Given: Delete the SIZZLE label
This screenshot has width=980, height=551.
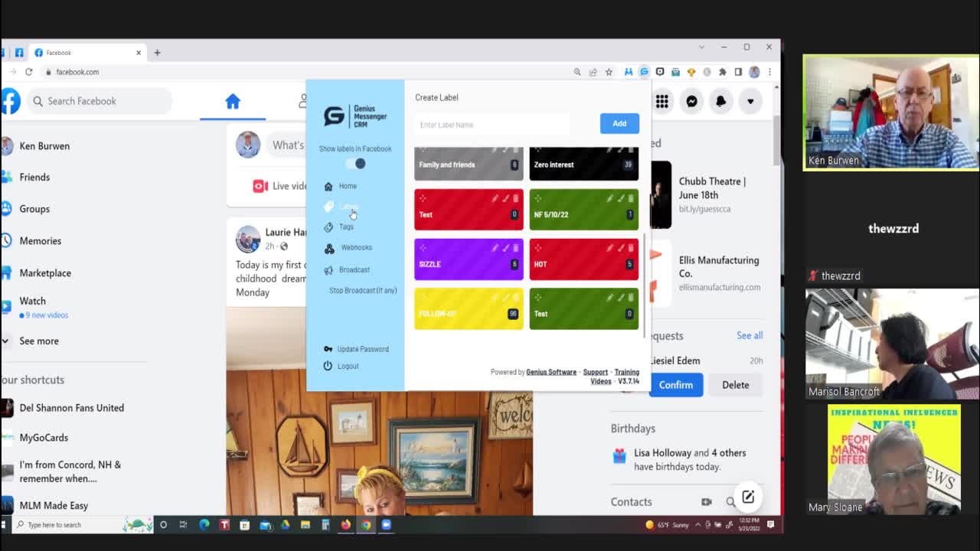Looking at the screenshot, I should (515, 248).
